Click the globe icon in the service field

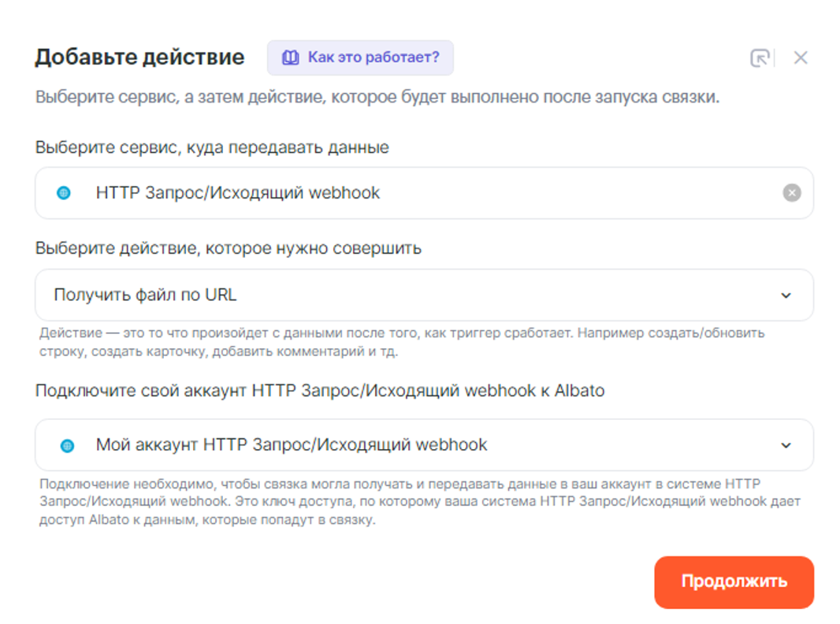tap(65, 193)
